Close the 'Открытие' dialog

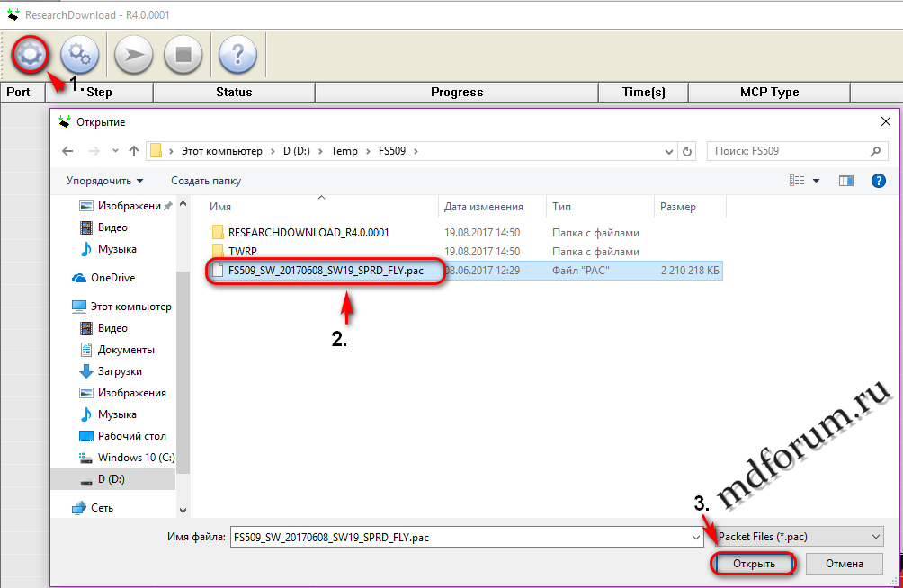click(886, 121)
